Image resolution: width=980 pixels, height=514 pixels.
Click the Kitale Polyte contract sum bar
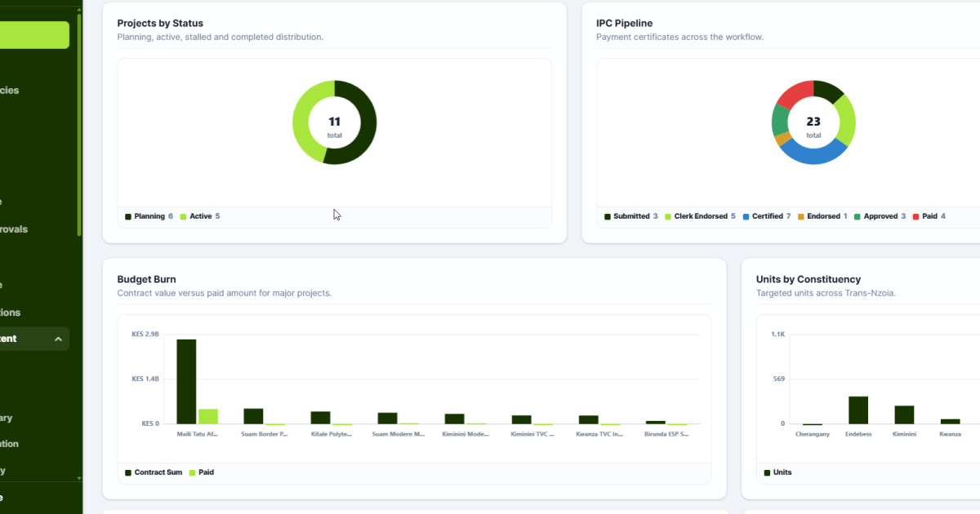pyautogui.click(x=320, y=418)
